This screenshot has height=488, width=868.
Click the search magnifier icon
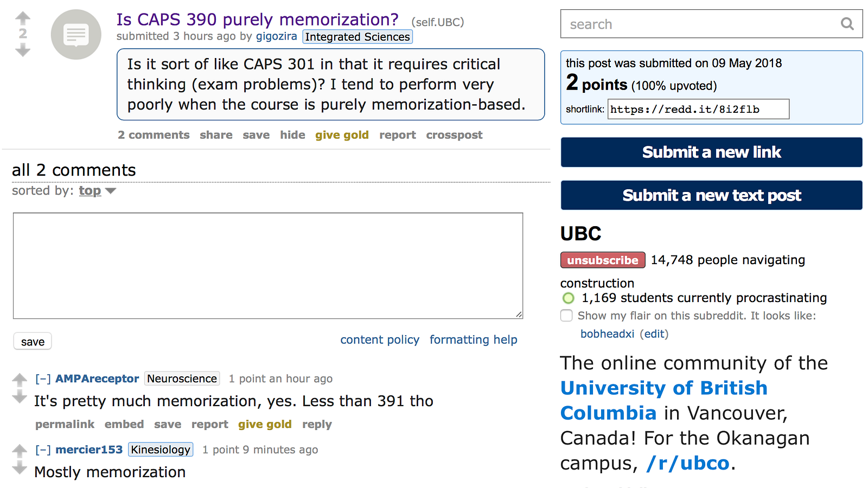847,24
